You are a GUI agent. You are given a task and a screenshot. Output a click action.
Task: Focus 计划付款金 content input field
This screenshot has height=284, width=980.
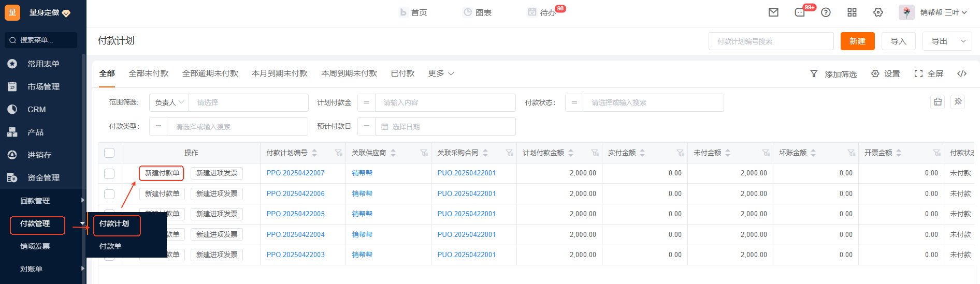445,102
